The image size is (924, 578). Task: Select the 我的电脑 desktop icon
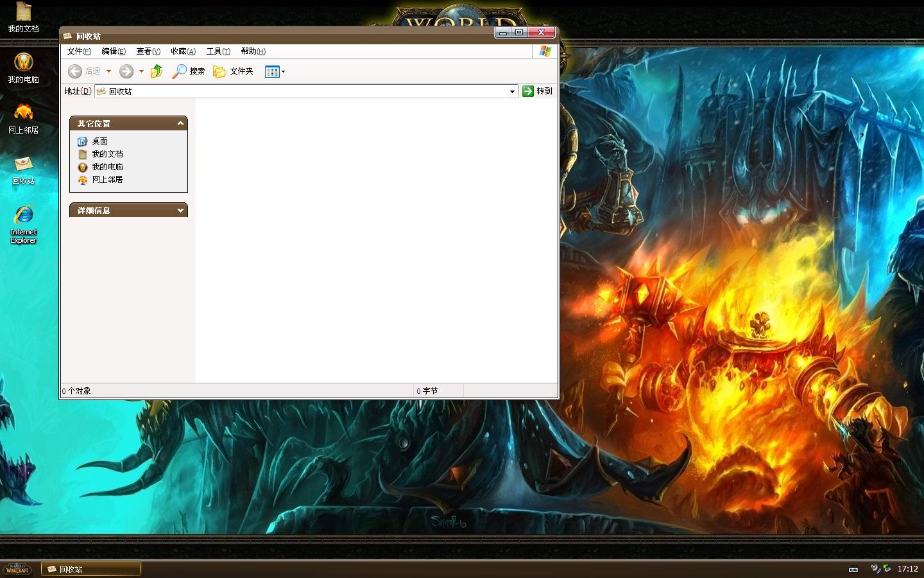coord(23,68)
